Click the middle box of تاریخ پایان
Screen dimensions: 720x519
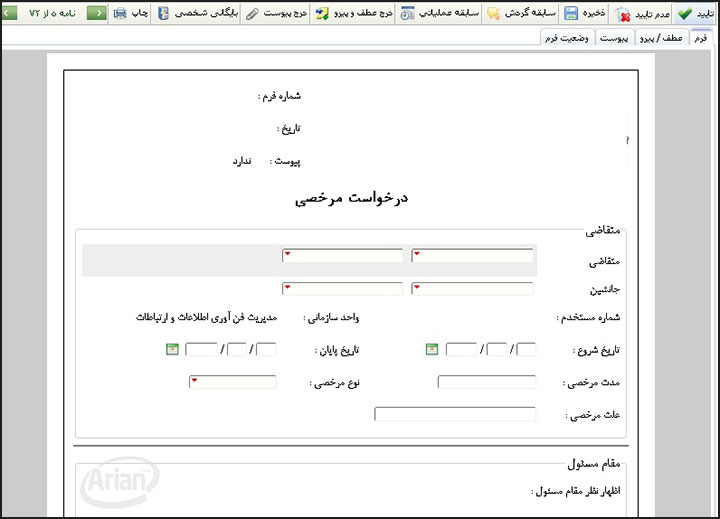[x=237, y=349]
